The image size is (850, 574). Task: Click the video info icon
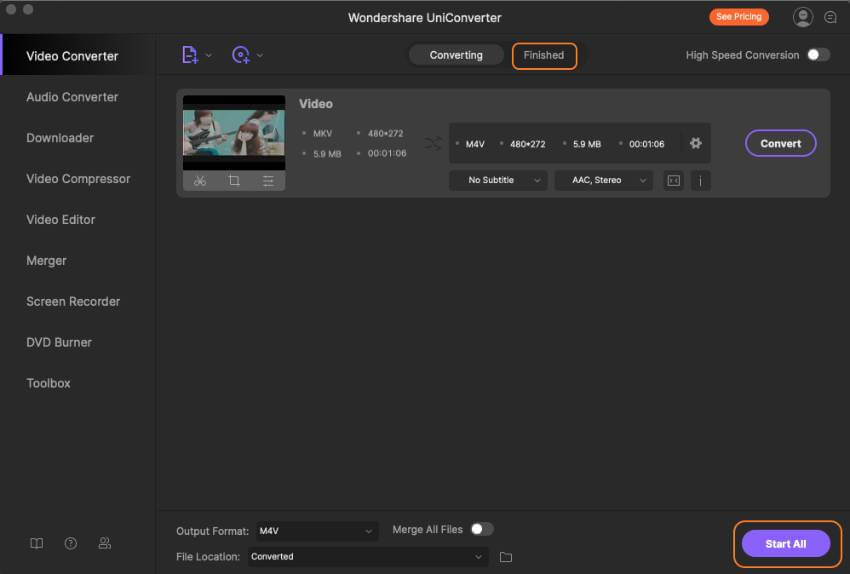tap(700, 180)
